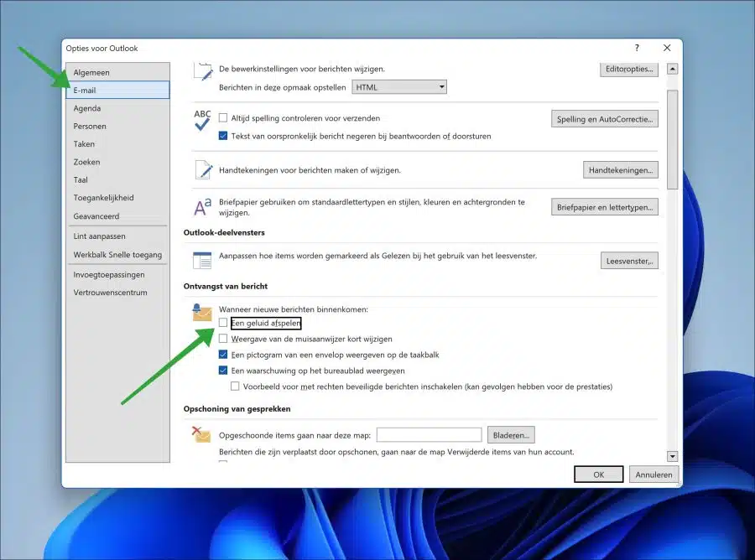Switch to the Zoeken category
This screenshot has width=755, height=560.
[117, 162]
